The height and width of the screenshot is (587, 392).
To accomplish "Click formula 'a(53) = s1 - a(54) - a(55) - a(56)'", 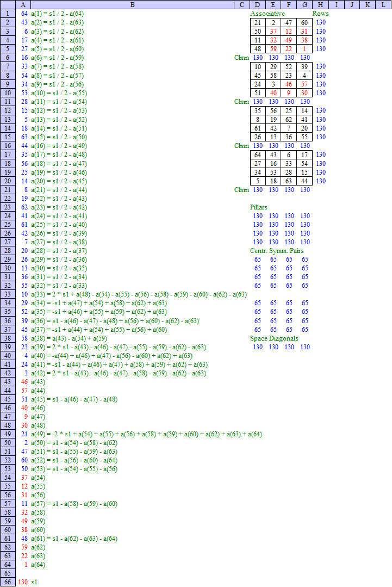I will tap(74, 469).
